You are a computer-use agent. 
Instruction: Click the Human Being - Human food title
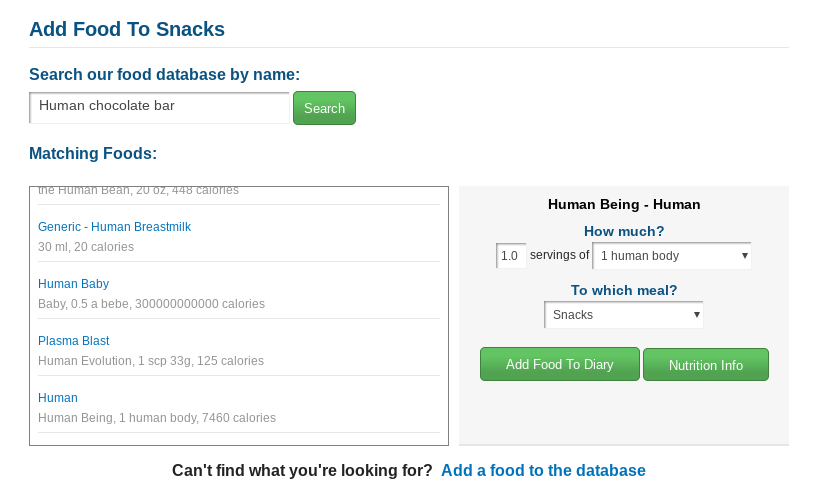624,204
